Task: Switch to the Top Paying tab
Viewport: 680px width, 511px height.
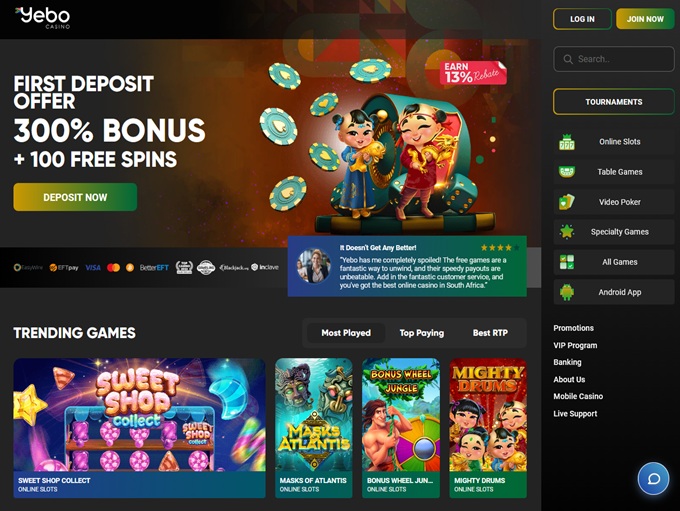Action: coord(422,333)
